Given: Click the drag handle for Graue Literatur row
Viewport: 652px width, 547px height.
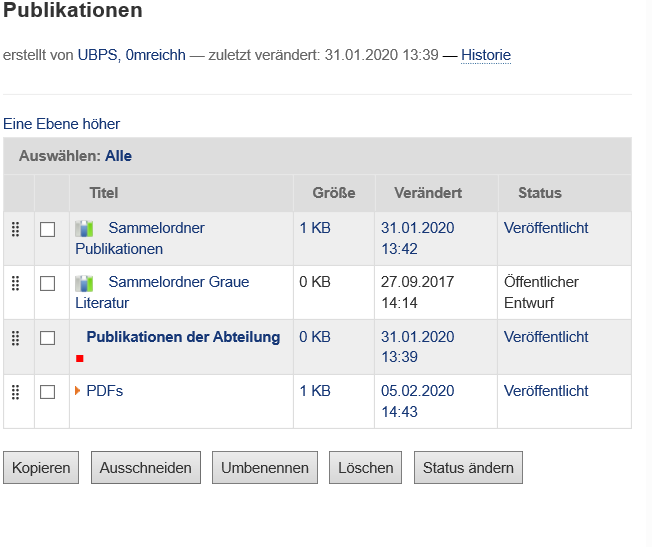Looking at the screenshot, I should pos(15,283).
